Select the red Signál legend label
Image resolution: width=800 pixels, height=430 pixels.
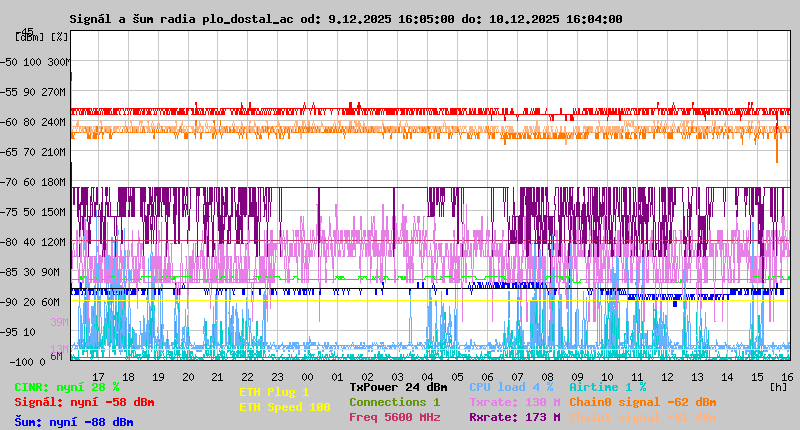coord(84,402)
